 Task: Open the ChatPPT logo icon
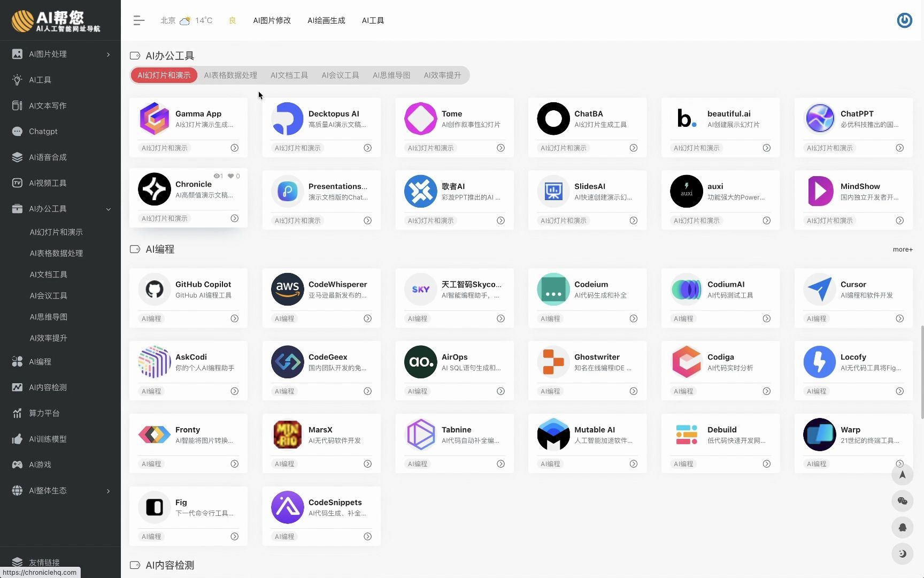point(820,118)
